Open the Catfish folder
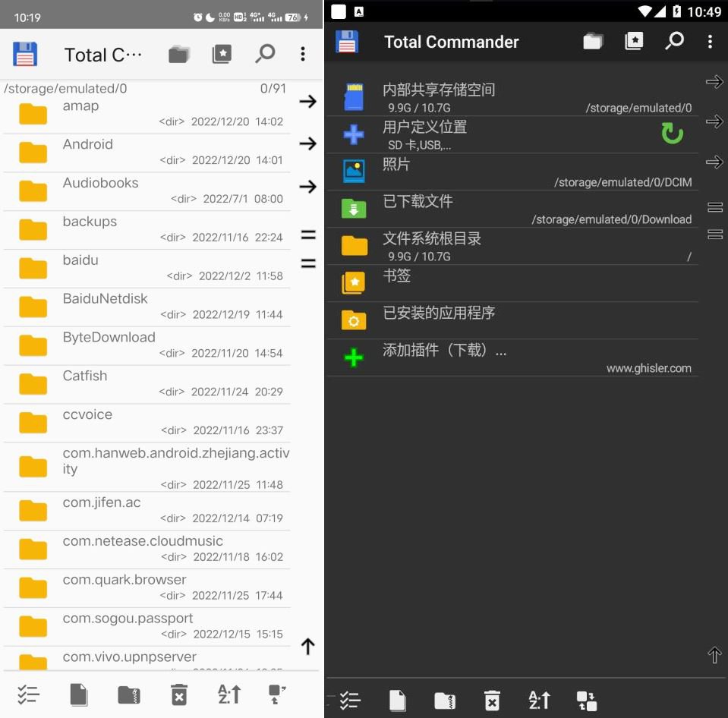The width and height of the screenshot is (728, 718). coord(147,384)
